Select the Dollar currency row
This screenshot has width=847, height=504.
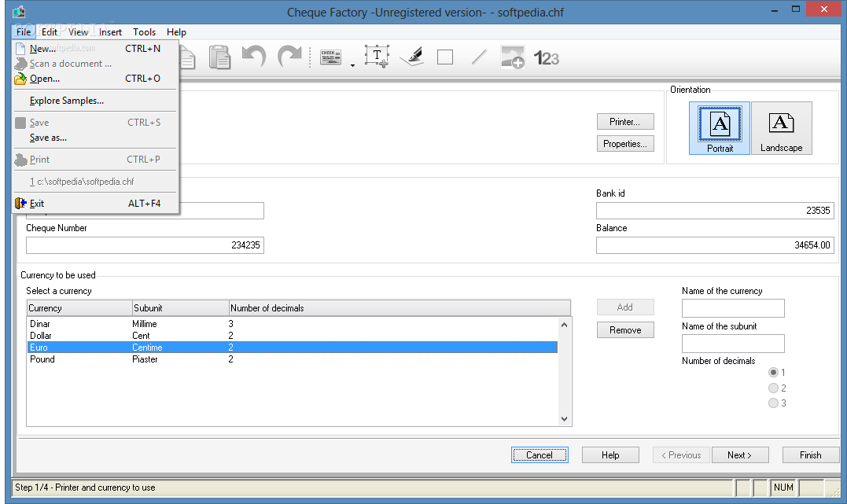(293, 336)
